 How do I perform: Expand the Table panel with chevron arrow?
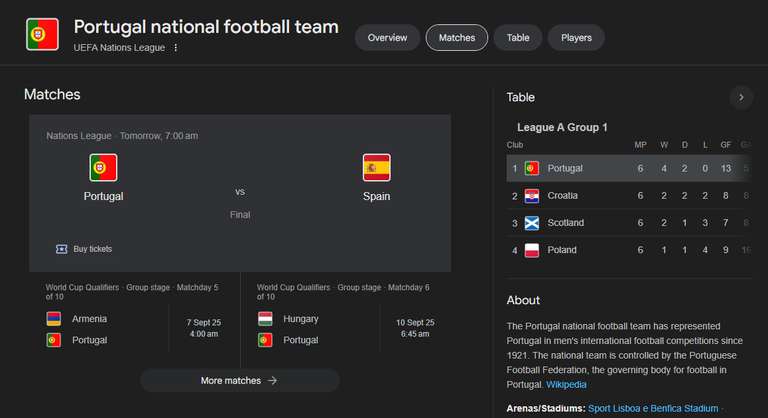tap(741, 97)
